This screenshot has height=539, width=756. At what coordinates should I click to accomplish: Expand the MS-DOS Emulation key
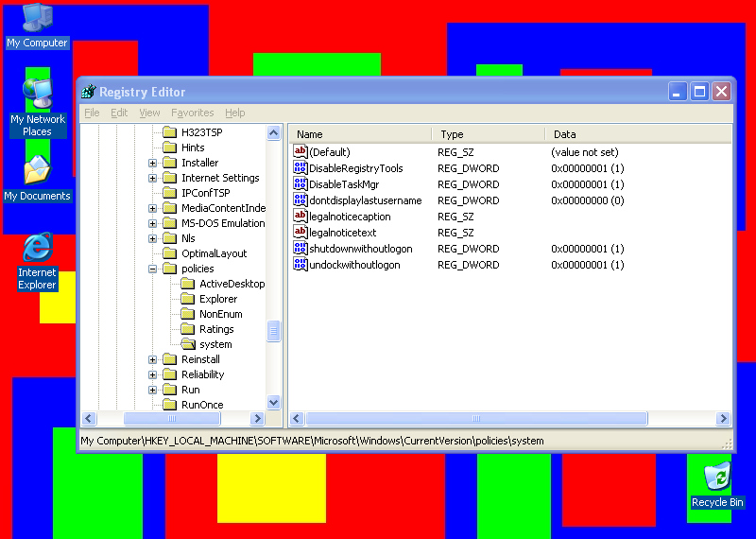point(152,223)
